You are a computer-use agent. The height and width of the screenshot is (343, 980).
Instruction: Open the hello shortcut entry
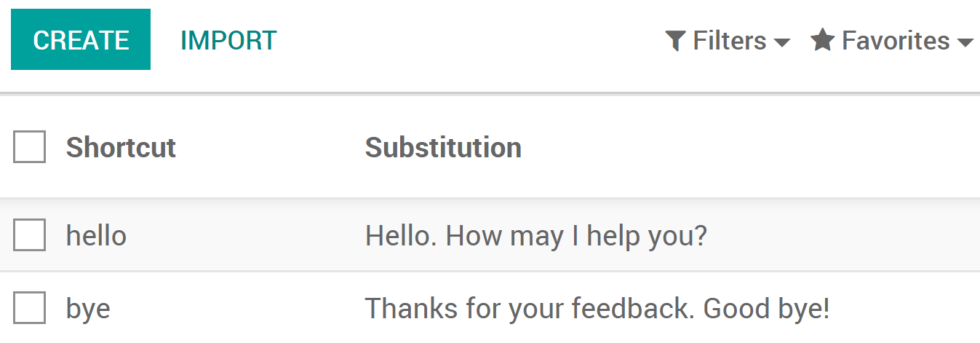coord(96,236)
